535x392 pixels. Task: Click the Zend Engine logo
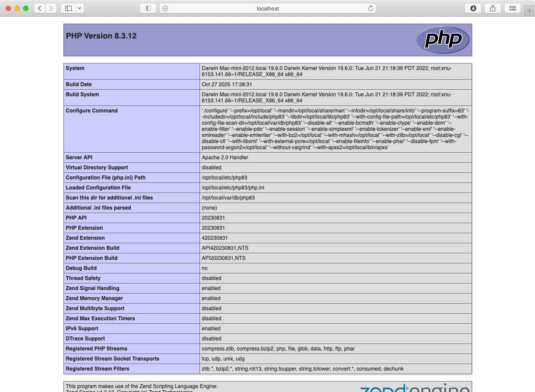pos(414,388)
